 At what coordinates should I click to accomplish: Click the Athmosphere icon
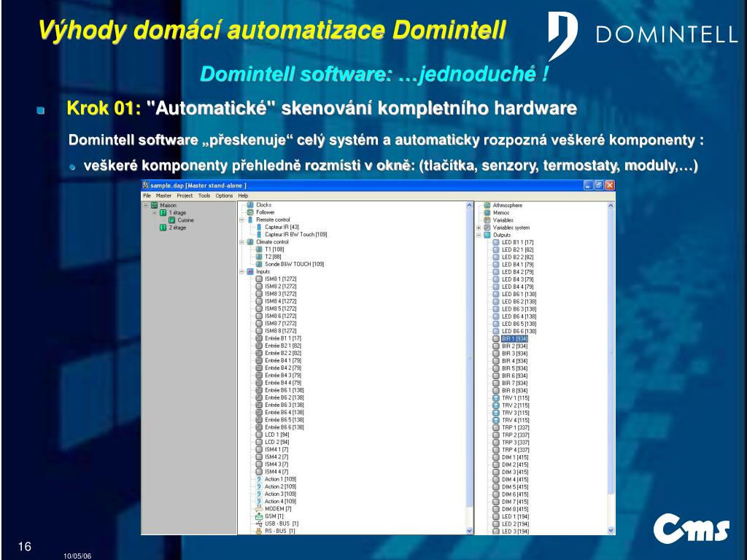[487, 205]
